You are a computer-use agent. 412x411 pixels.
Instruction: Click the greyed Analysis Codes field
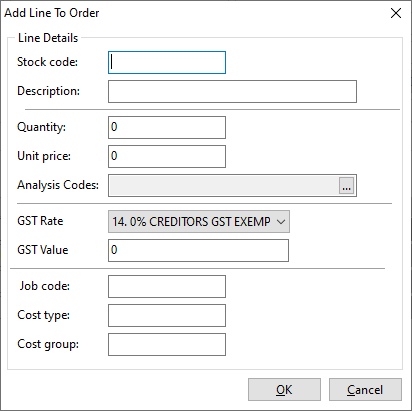[224, 185]
